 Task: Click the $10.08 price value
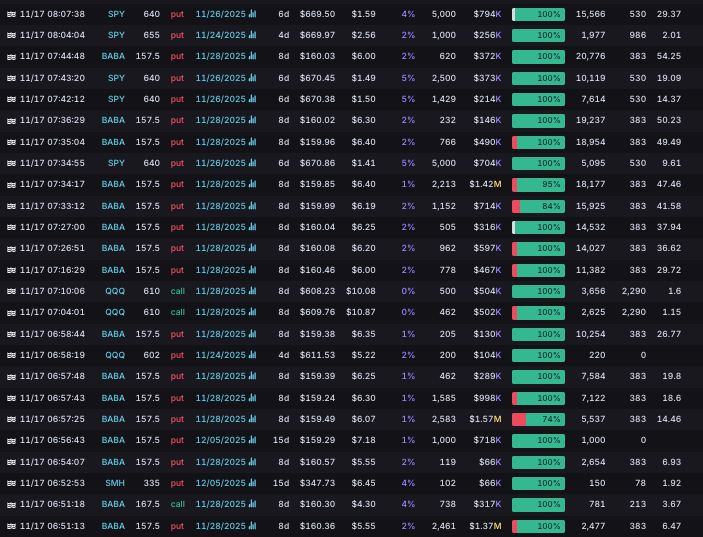point(360,291)
